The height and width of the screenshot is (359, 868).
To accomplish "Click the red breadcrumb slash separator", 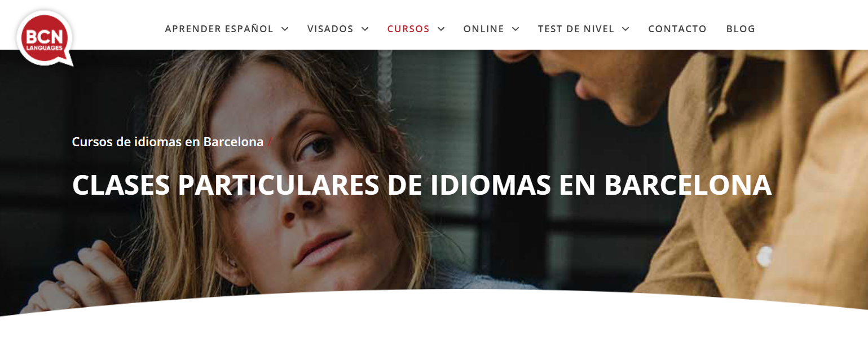I will pos(270,142).
